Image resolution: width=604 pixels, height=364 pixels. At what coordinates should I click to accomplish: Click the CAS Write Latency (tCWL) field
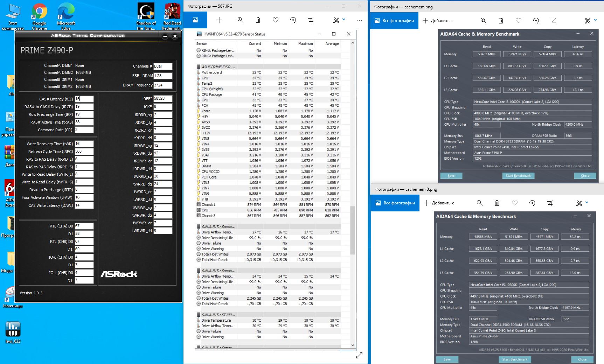[x=84, y=205]
